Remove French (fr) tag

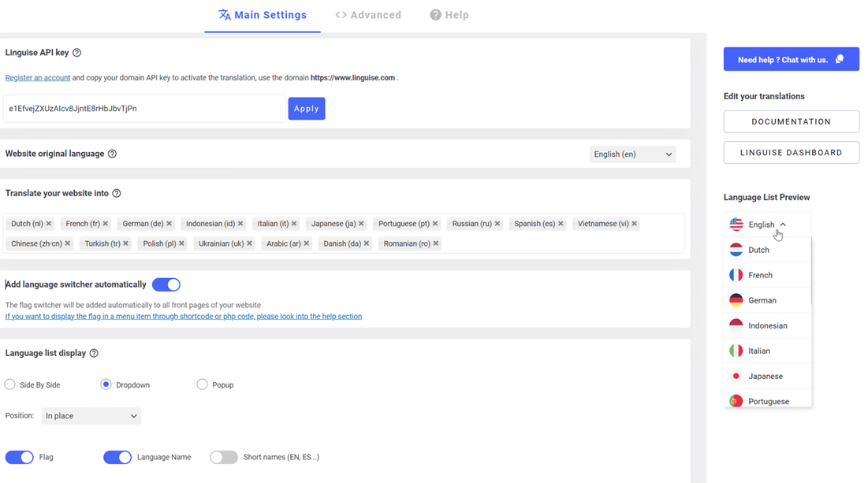[105, 224]
